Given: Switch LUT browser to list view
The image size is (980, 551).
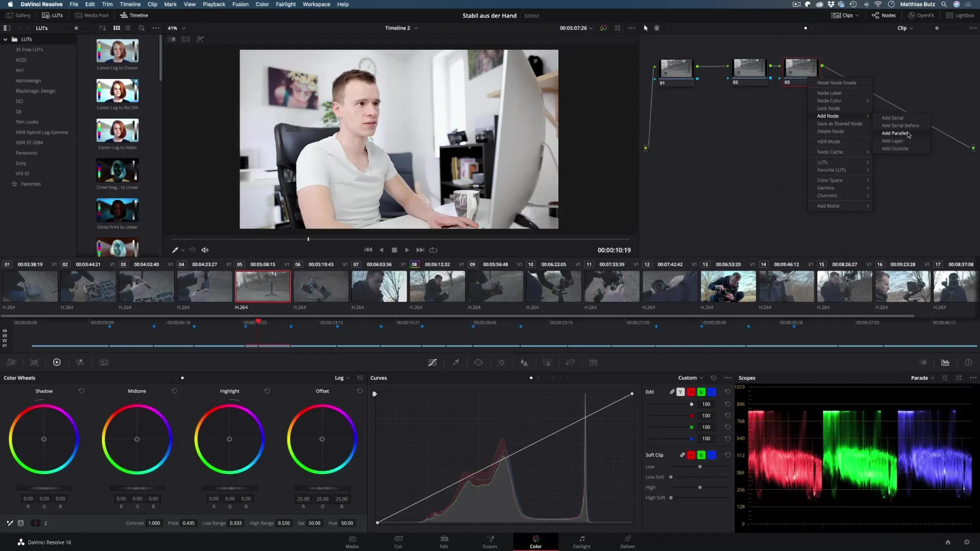Looking at the screenshot, I should coord(128,28).
